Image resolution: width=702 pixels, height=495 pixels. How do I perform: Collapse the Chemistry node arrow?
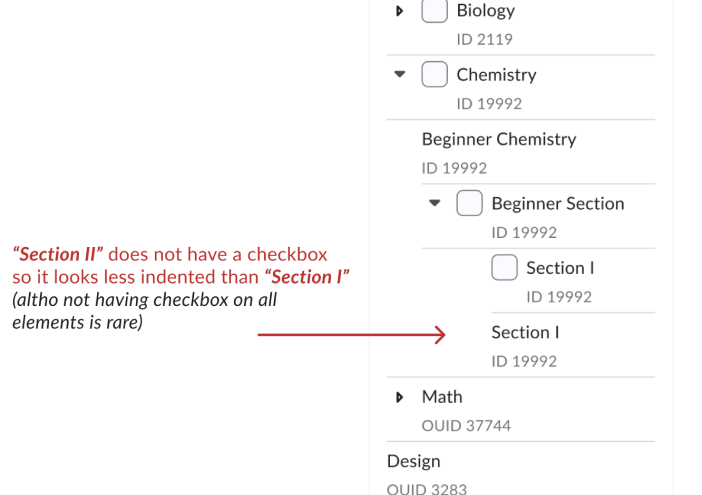coord(400,74)
